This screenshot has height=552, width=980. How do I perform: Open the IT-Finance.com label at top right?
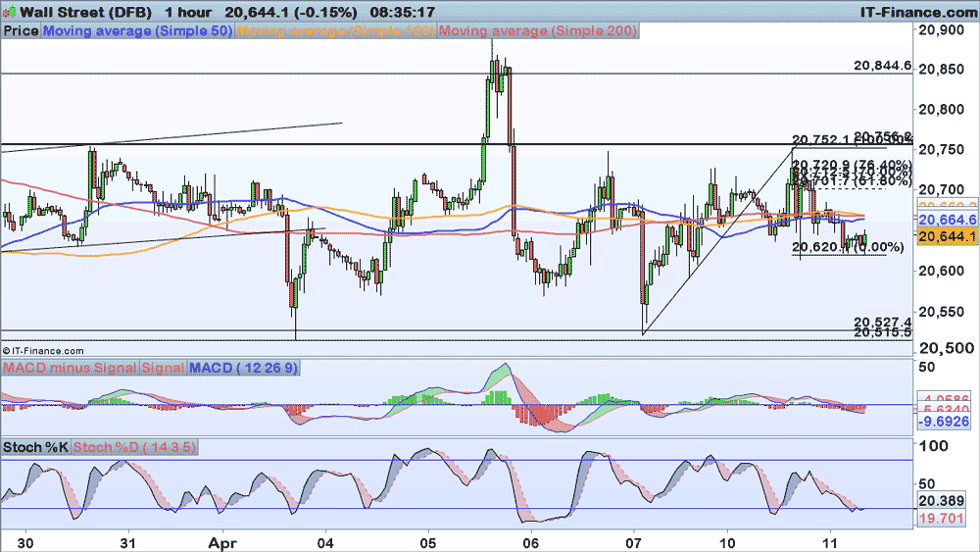tap(919, 12)
